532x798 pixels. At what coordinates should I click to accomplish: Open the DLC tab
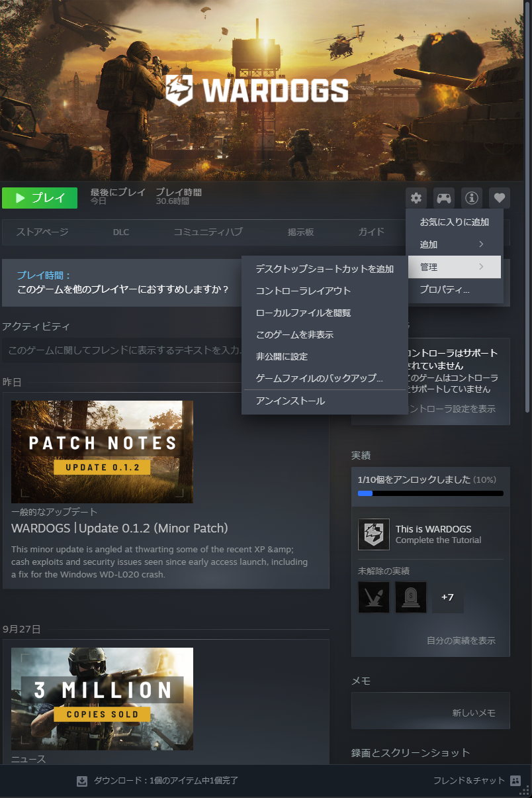coord(121,232)
